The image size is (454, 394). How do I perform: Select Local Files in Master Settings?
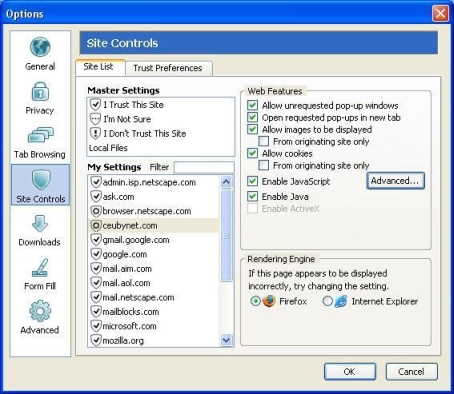tap(108, 148)
